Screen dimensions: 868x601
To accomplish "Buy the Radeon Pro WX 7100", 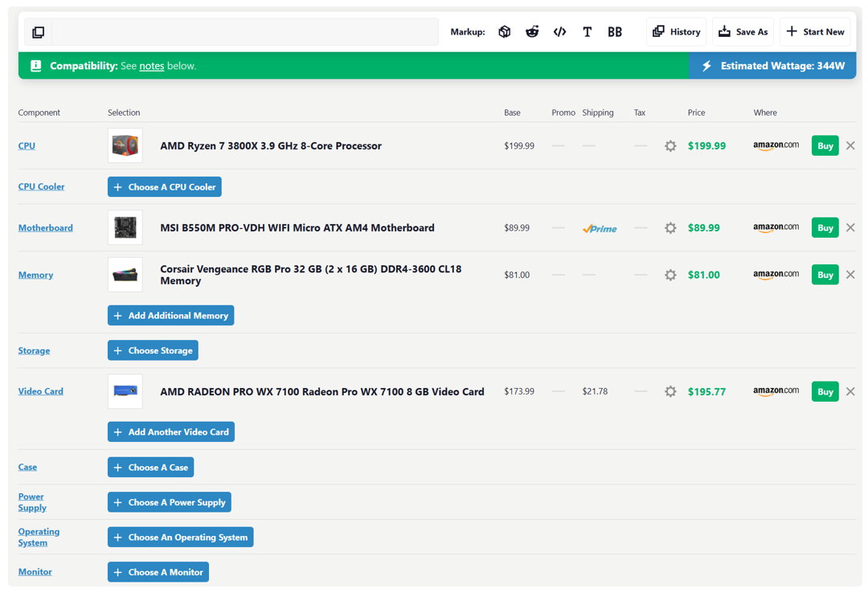I will [x=825, y=391].
